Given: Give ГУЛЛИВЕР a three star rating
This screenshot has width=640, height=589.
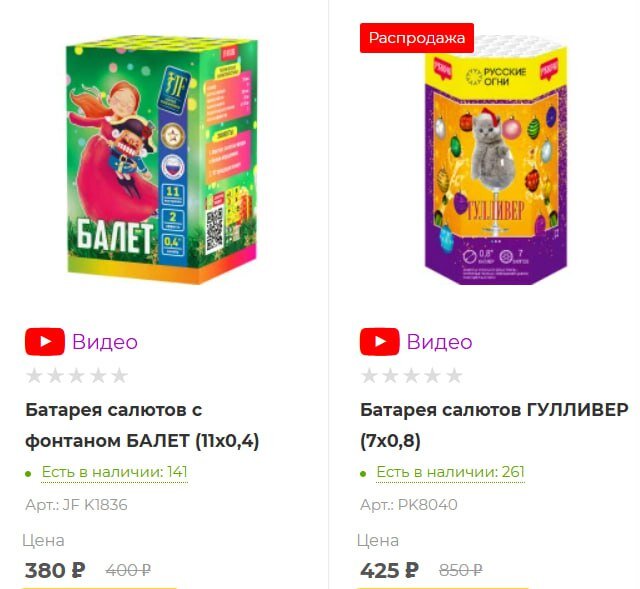Looking at the screenshot, I should [x=411, y=376].
